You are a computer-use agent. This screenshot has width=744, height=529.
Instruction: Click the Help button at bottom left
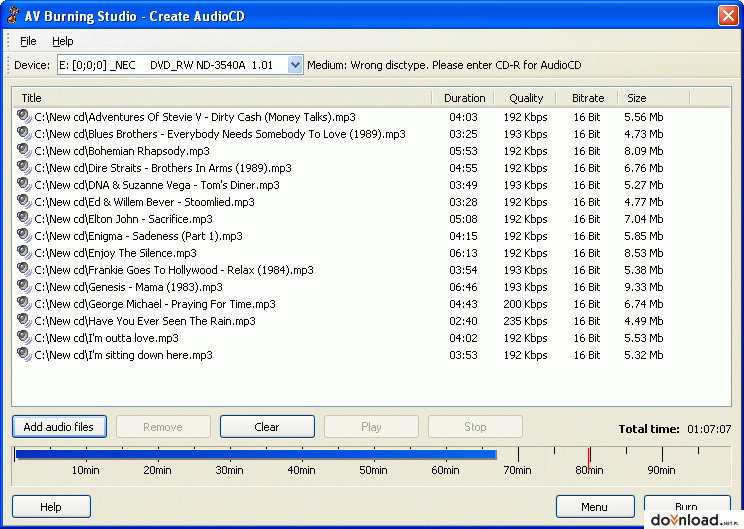[51, 507]
